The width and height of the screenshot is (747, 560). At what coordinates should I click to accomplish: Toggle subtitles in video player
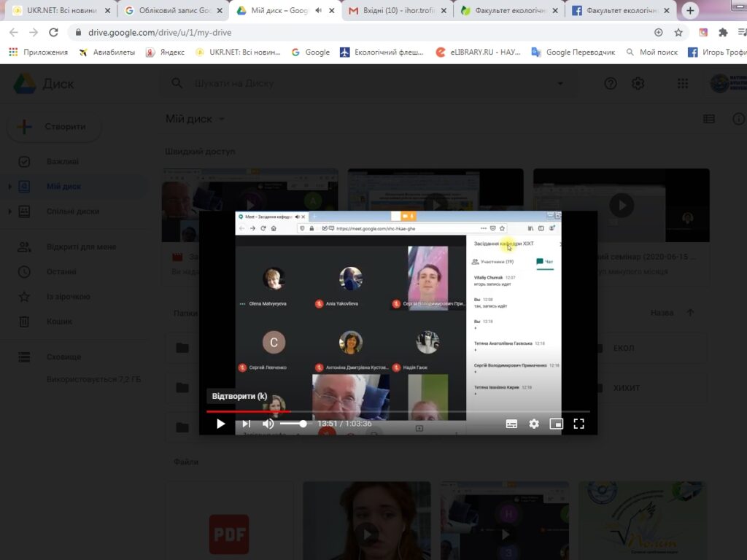click(x=511, y=424)
